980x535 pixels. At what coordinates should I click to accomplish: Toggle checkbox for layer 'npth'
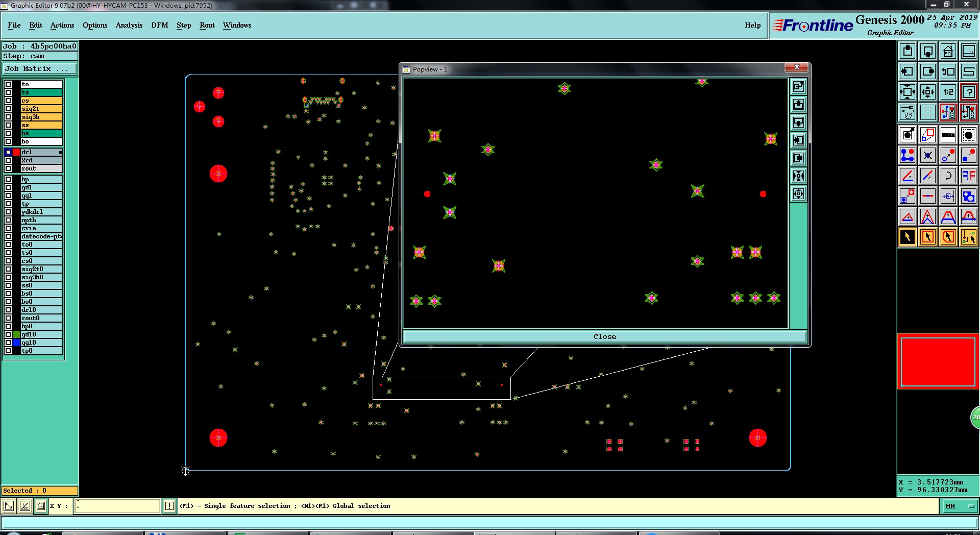(x=8, y=220)
